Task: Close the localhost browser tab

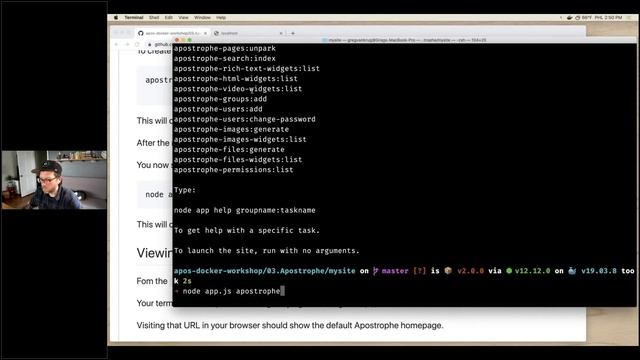Action: coord(281,33)
